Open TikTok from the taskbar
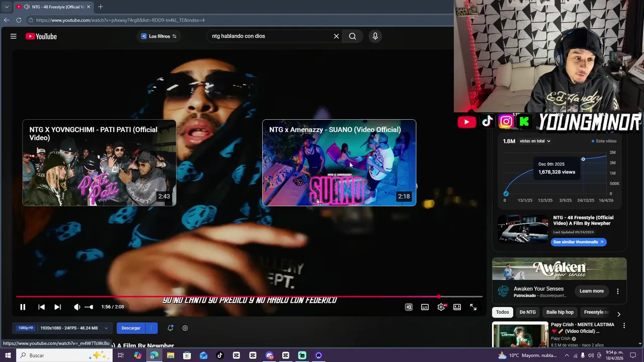The width and height of the screenshot is (644, 362). 220,355
